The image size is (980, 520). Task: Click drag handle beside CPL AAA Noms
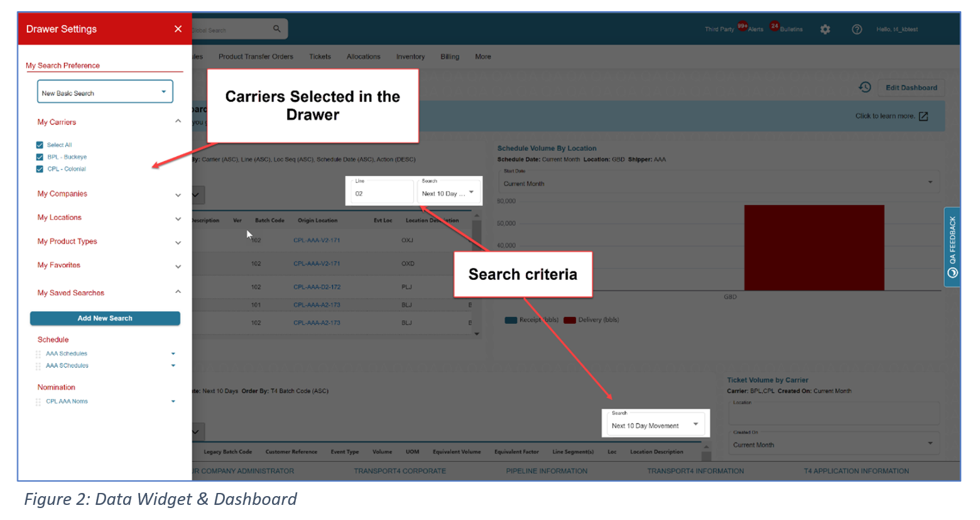(38, 402)
